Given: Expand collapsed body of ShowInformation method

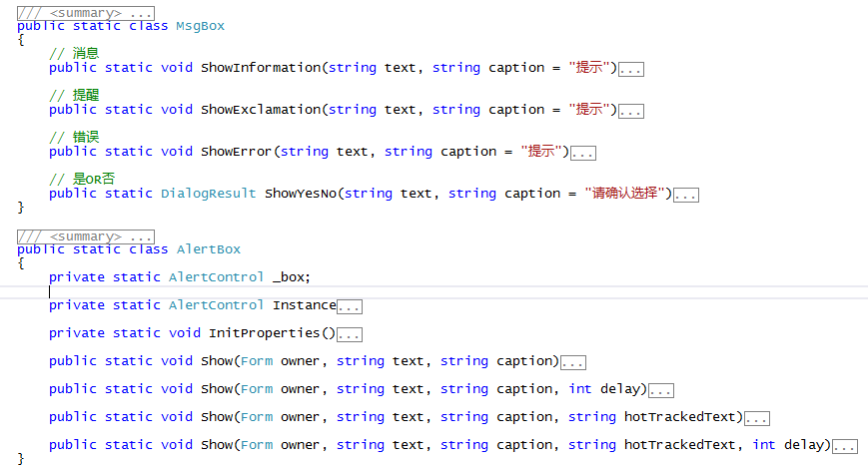Looking at the screenshot, I should tap(631, 69).
